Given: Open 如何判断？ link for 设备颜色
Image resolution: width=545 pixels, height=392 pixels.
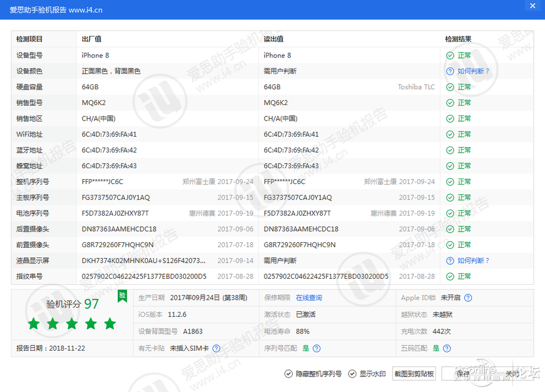Looking at the screenshot, I should (x=473, y=71).
